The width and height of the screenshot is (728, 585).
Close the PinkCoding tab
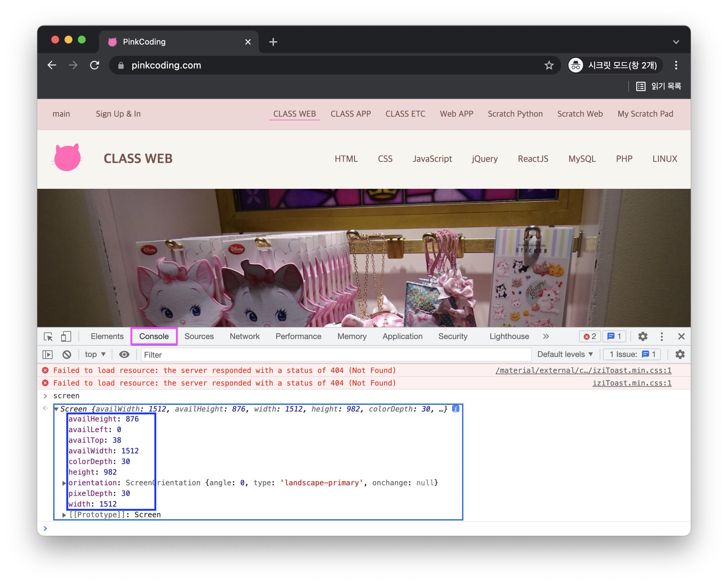(x=248, y=42)
